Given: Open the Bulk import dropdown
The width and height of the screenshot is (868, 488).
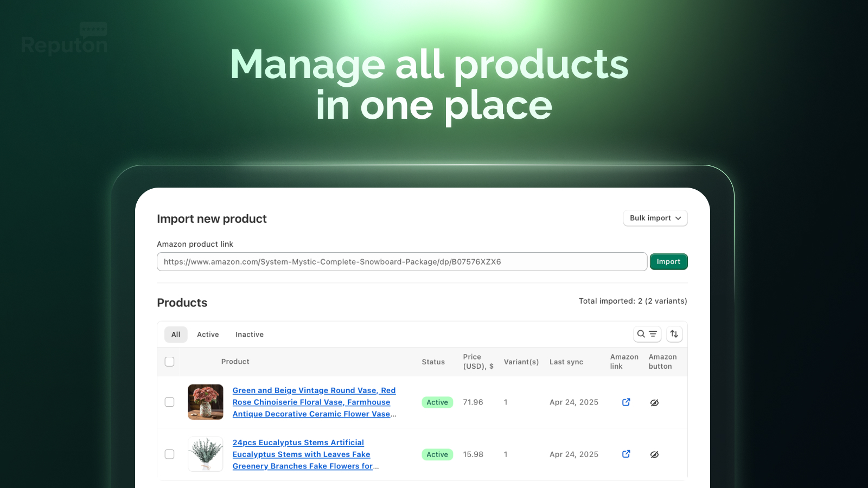Looking at the screenshot, I should pyautogui.click(x=655, y=218).
